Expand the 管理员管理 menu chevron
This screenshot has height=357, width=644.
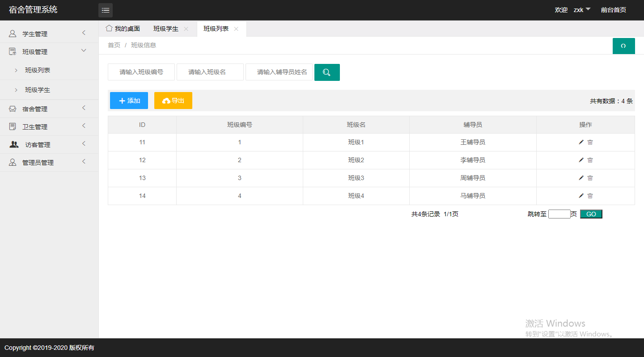tap(84, 161)
